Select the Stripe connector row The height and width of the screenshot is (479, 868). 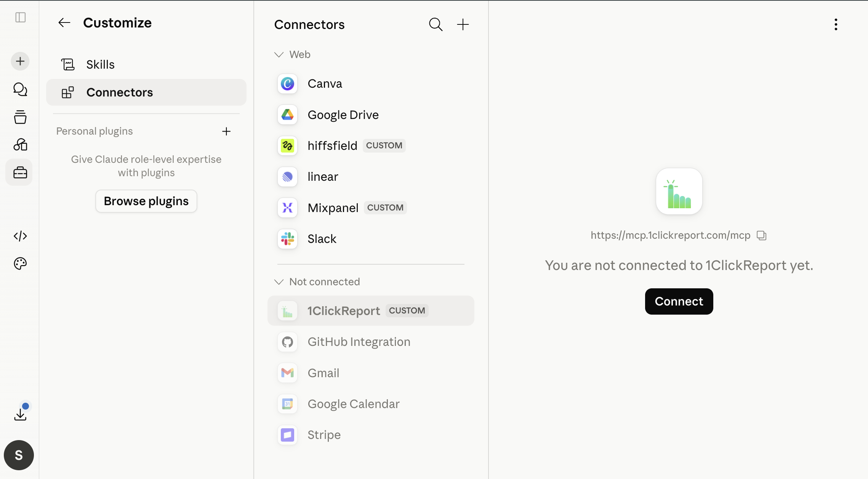point(371,435)
